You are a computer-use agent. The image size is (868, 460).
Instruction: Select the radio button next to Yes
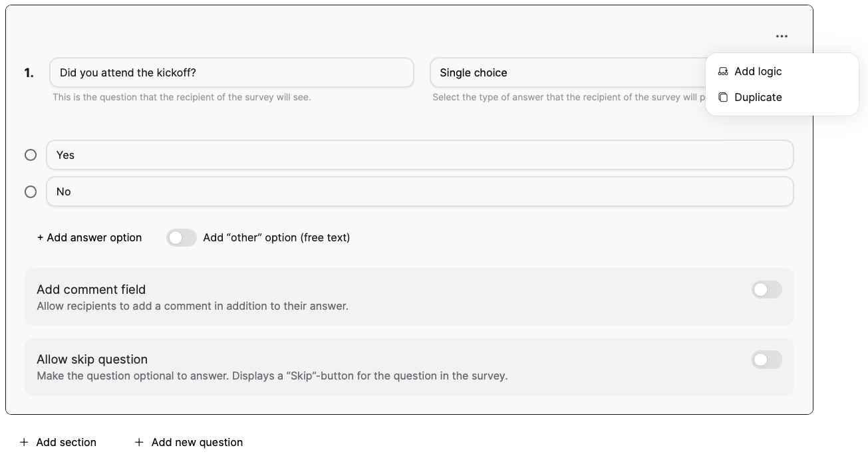click(x=31, y=155)
